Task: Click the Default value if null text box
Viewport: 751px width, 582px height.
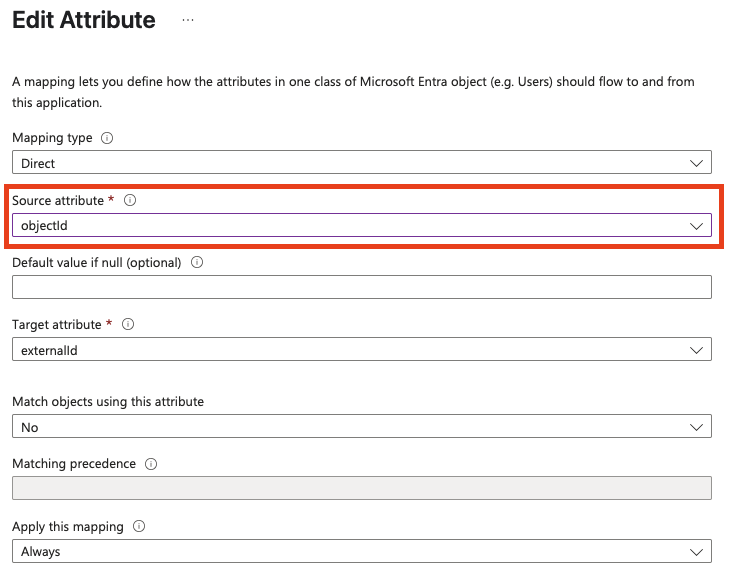Action: 361,288
